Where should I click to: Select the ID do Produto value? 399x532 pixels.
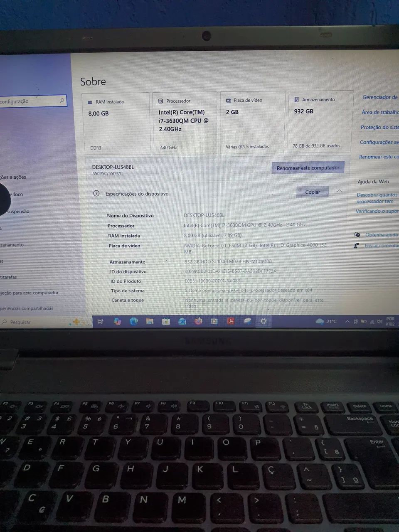click(212, 281)
